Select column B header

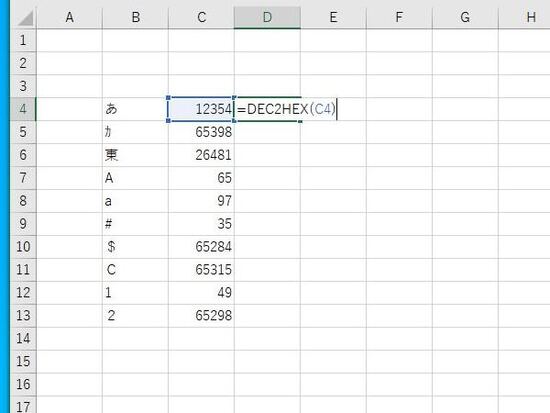coord(135,17)
